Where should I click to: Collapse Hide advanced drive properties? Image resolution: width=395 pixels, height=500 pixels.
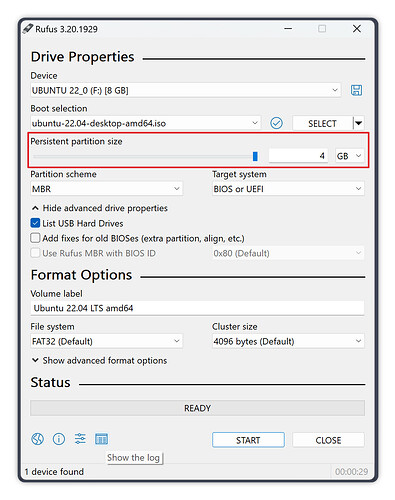coord(99,208)
